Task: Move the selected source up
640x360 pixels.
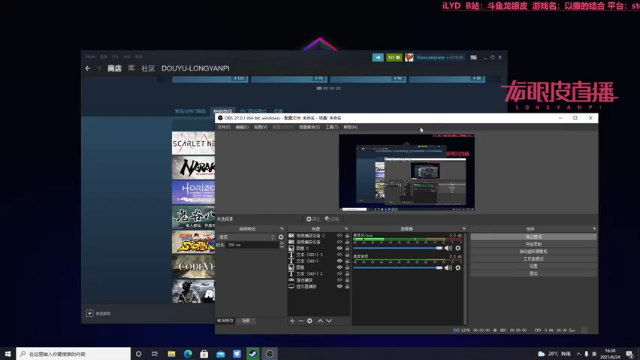Action: coord(320,321)
